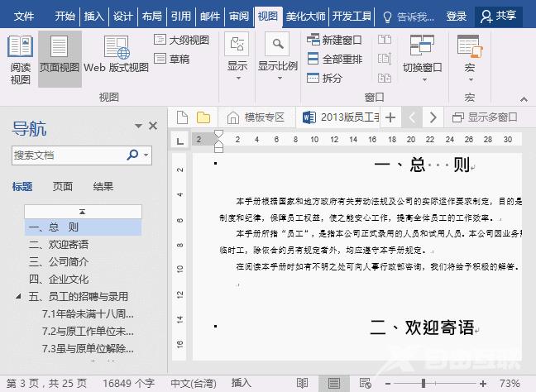The width and height of the screenshot is (536, 392).
Task: Select the Web 版式视图 layout icon
Action: click(x=116, y=55)
